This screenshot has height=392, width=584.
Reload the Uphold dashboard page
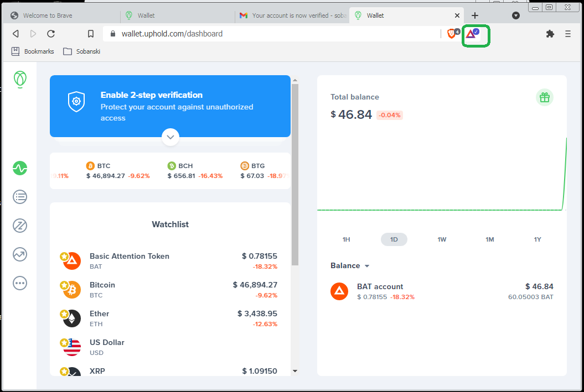(51, 34)
